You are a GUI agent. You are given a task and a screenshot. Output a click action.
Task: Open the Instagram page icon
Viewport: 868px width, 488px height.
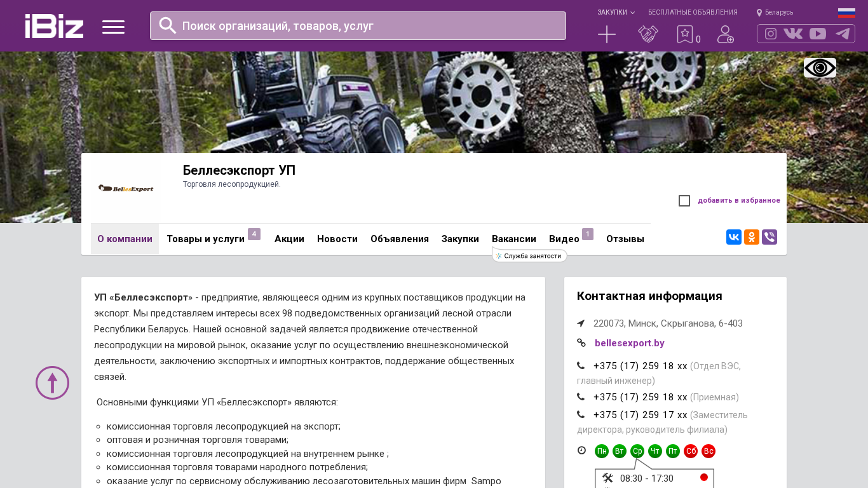[771, 34]
